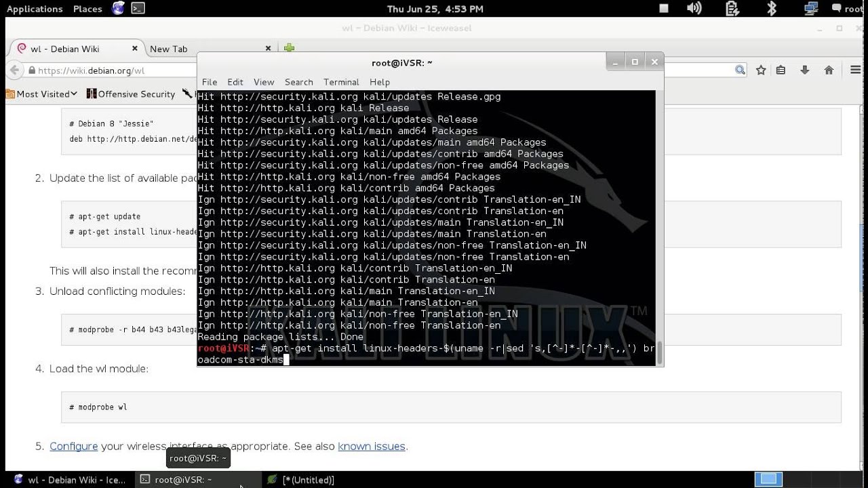Open the clock showing Thu Jun 25

tap(435, 9)
